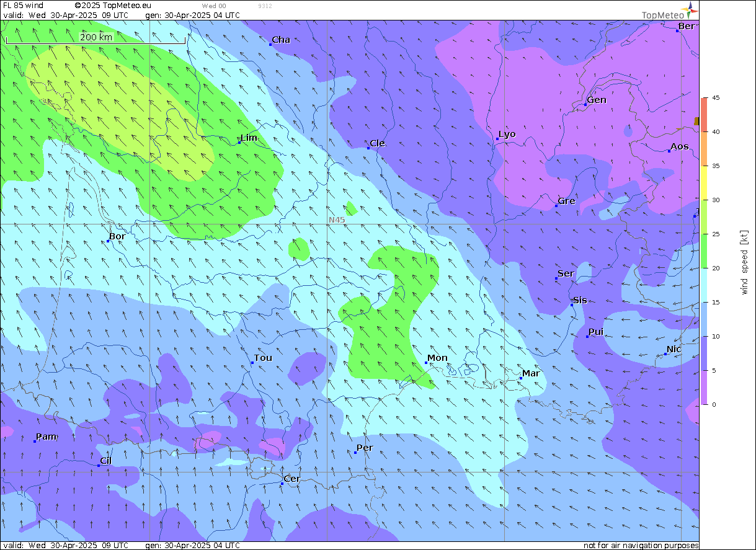This screenshot has width=756, height=550.
Task: Select the orange 35–40 kt legend band
Action: (x=704, y=149)
